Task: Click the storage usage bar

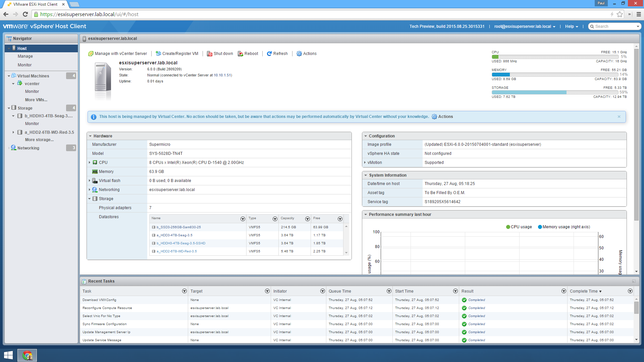Action: (555, 92)
